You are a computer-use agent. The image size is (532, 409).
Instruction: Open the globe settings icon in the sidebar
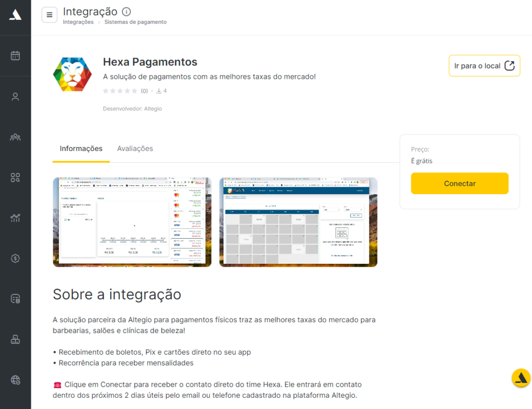pos(15,380)
